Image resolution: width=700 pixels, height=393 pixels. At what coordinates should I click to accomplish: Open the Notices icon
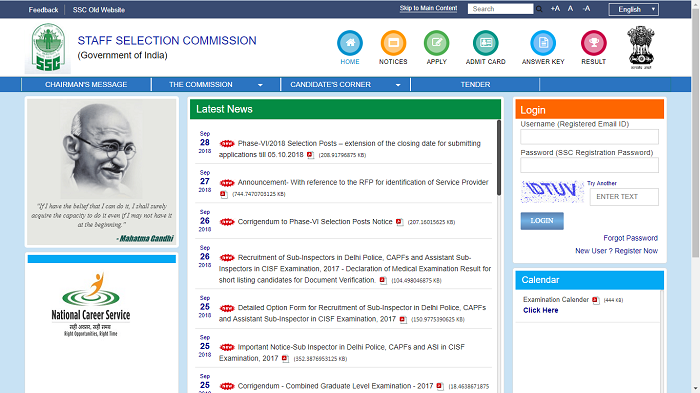click(x=393, y=43)
